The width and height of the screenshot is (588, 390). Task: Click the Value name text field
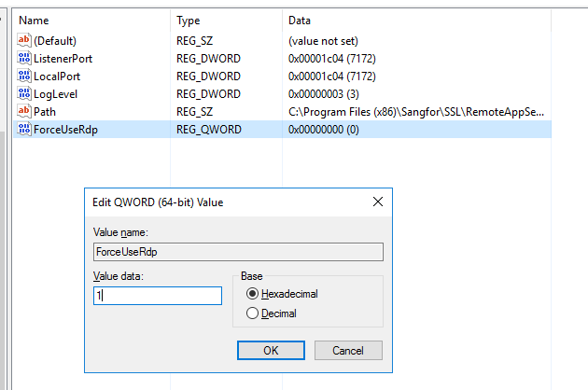(238, 252)
